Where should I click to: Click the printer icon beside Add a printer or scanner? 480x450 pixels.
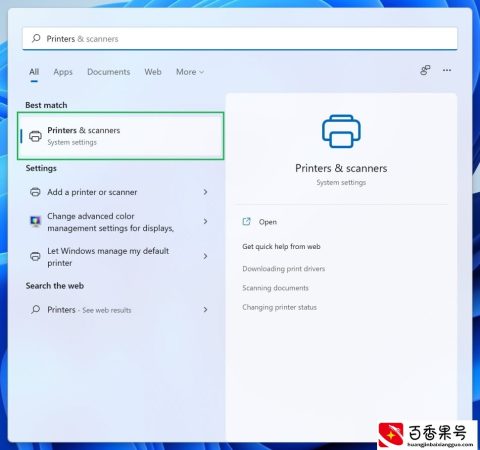tap(35, 192)
